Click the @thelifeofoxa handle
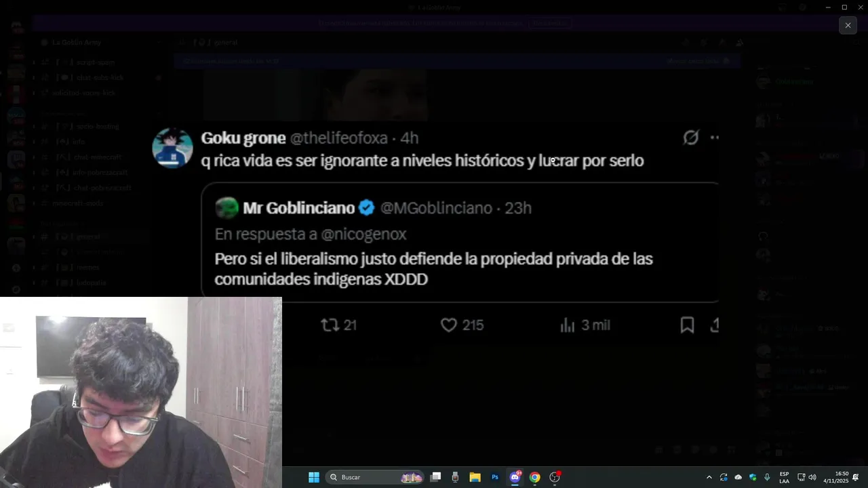 coord(339,138)
